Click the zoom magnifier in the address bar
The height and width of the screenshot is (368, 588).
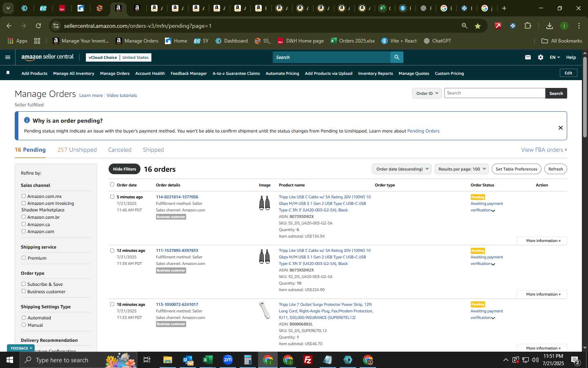pyautogui.click(x=464, y=26)
